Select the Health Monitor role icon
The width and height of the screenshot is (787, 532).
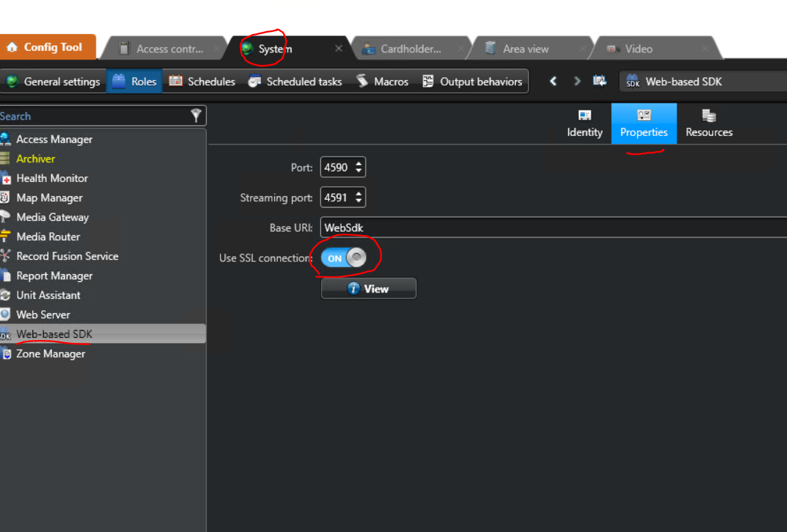click(6, 179)
